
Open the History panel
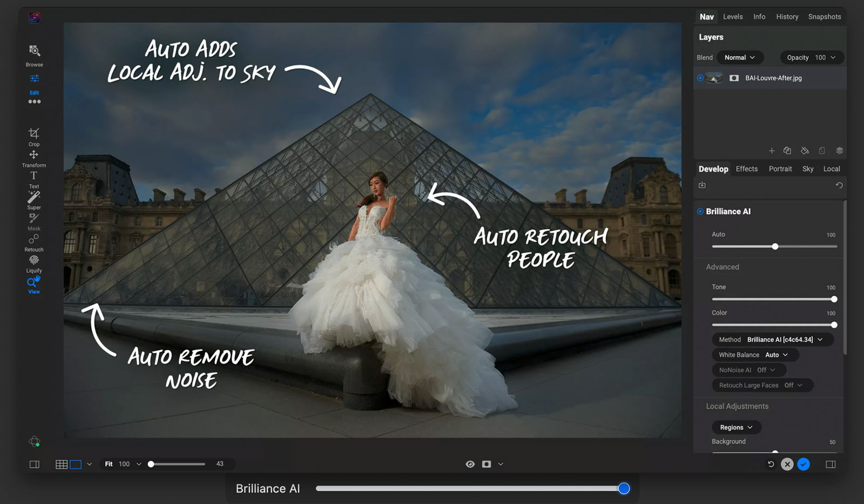787,17
